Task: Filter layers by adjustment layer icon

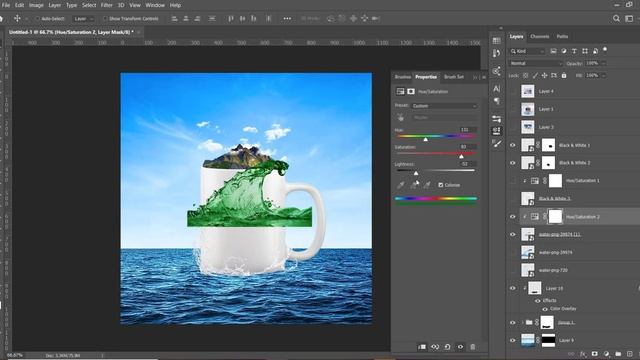Action: [564, 51]
